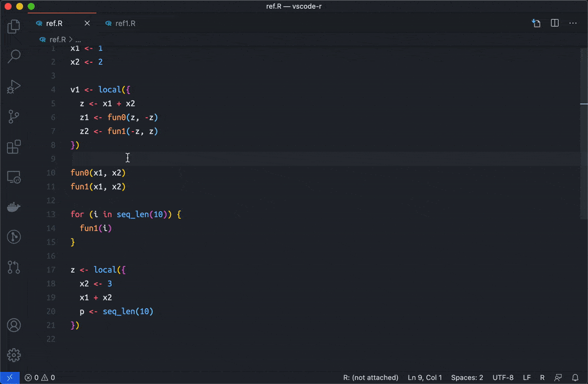Open the Search view in activity bar

(14, 56)
